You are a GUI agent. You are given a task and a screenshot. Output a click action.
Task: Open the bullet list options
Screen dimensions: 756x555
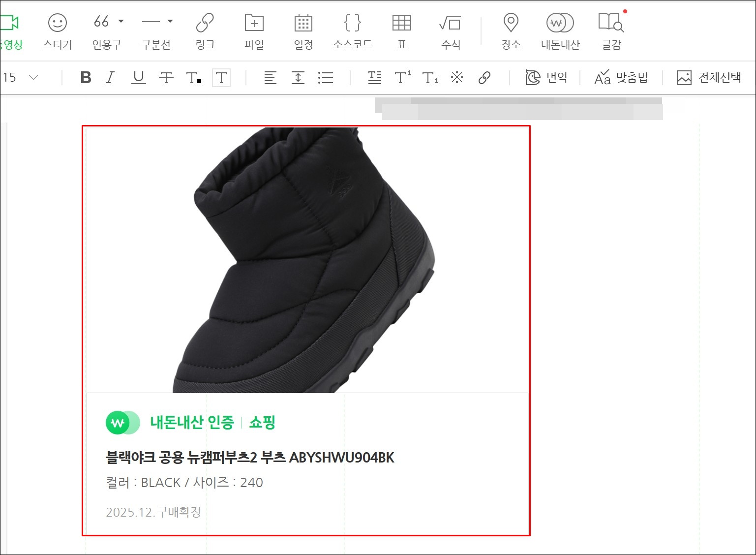click(x=326, y=78)
